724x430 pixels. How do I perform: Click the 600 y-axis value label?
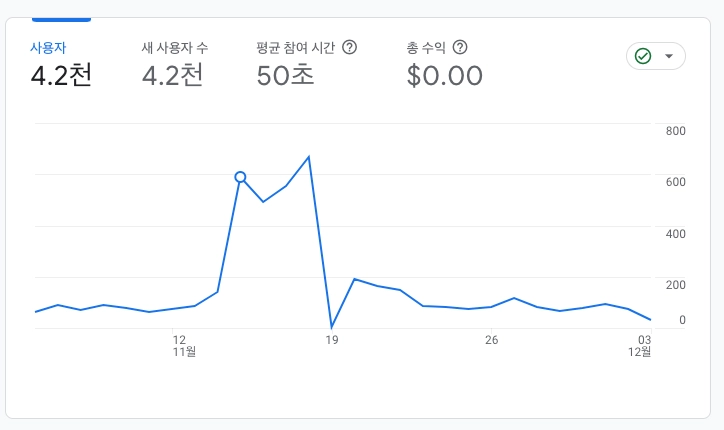pos(675,182)
